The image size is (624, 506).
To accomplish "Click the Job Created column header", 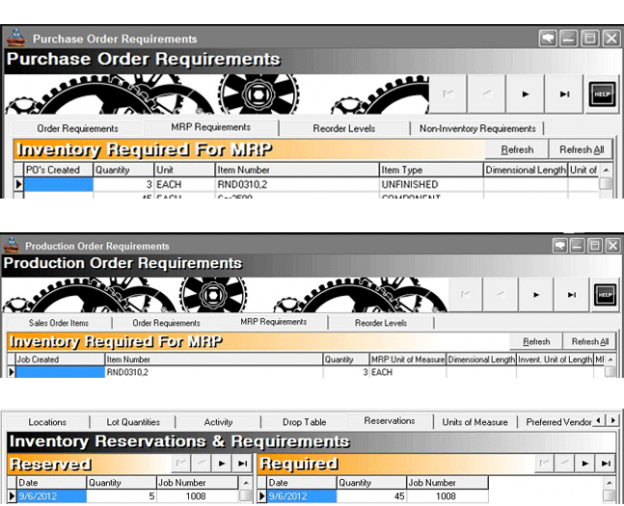I will tap(60, 359).
